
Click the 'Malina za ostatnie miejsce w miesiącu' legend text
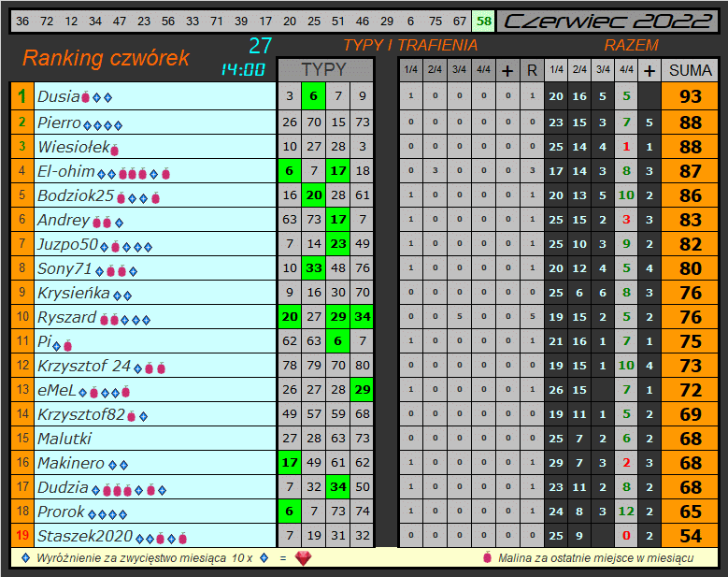[595, 558]
